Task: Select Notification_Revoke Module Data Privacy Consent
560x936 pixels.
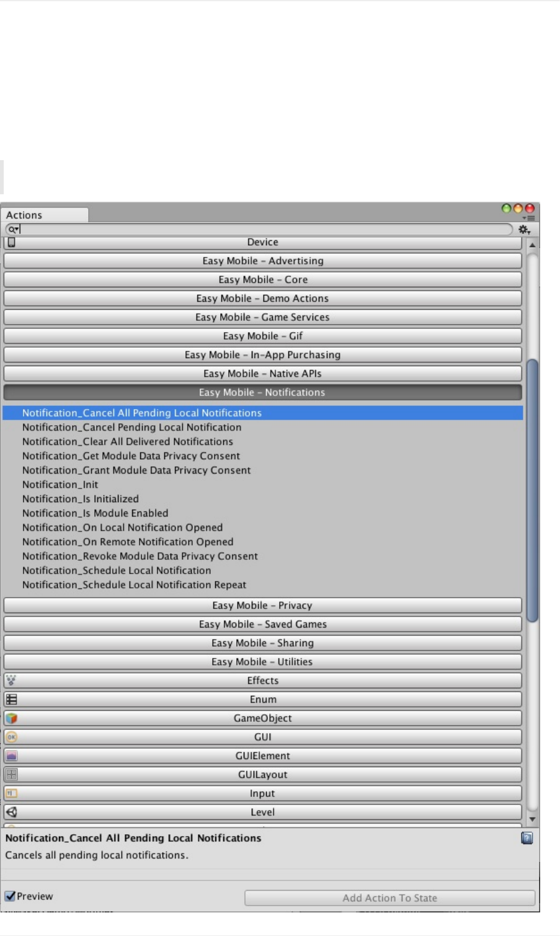Action: (x=140, y=556)
